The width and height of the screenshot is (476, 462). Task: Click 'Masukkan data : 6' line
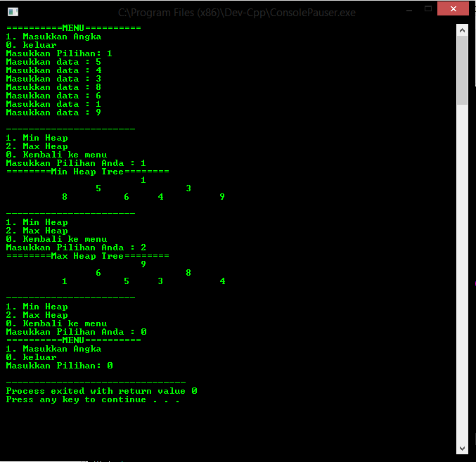[x=53, y=96]
